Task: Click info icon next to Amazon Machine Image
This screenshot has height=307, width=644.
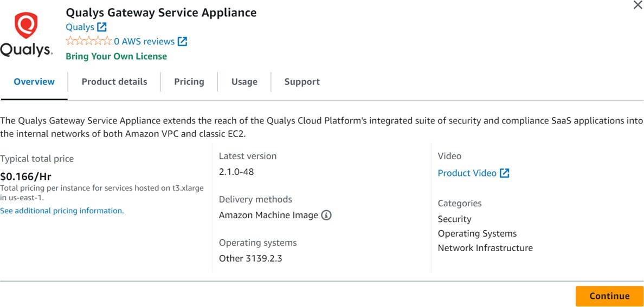Action: click(x=326, y=215)
